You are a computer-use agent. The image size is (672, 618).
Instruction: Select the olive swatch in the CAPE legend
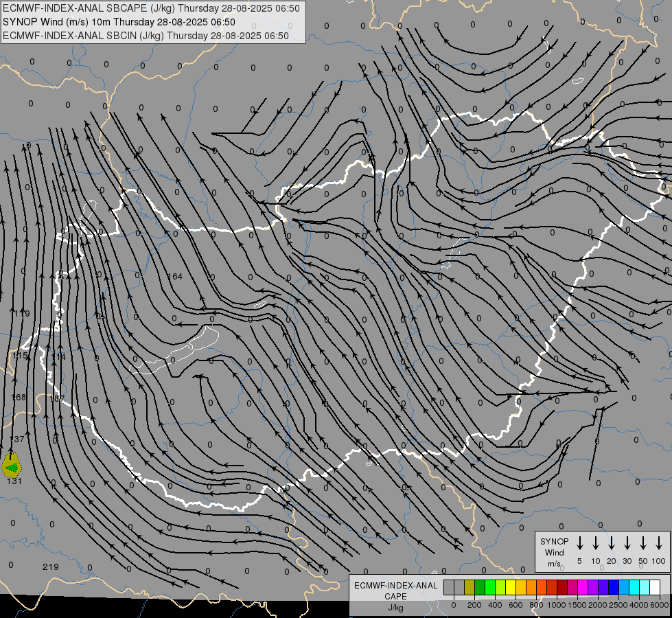pos(470,587)
